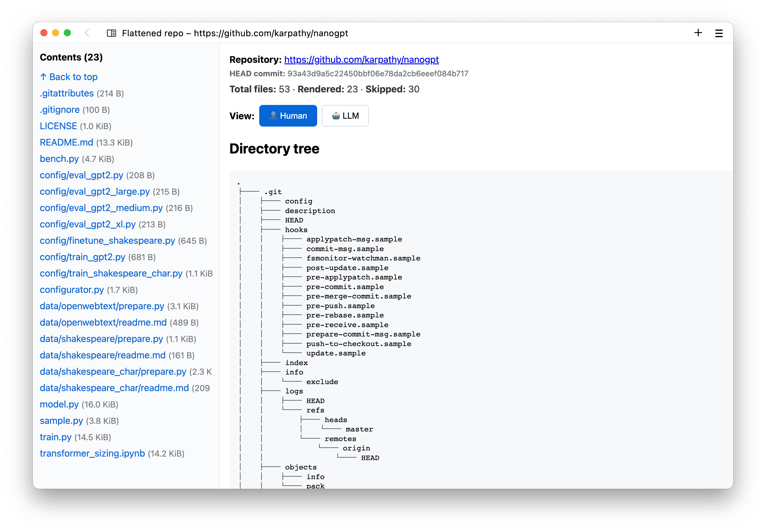Open a new tab with plus icon
Image resolution: width=766 pixels, height=532 pixels.
coord(698,33)
